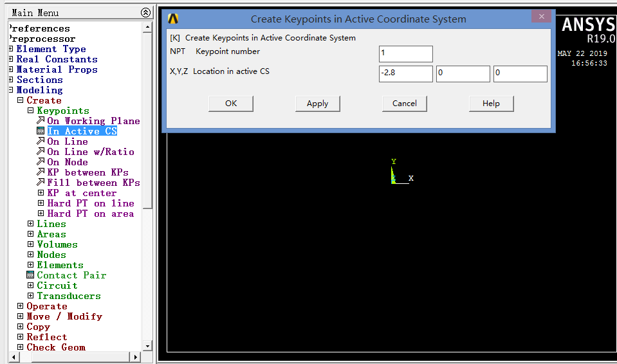The width and height of the screenshot is (617, 364).
Task: Expand the Lines node
Action: tap(31, 224)
